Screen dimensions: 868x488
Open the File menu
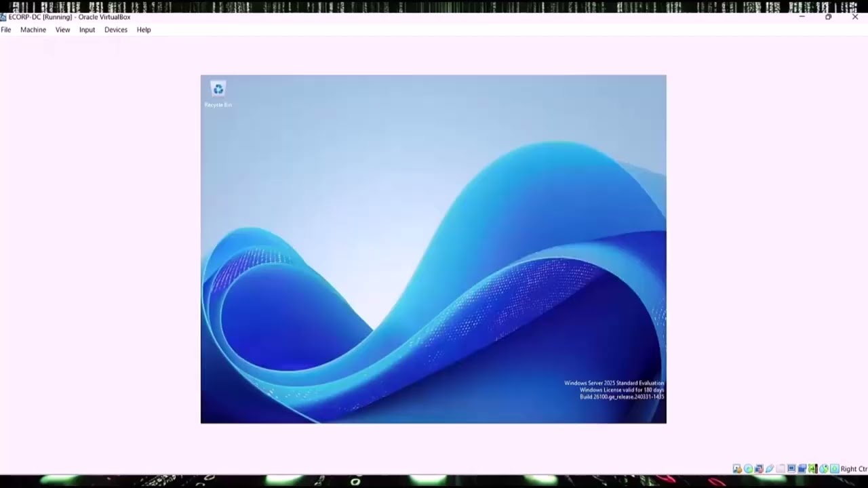coord(5,30)
